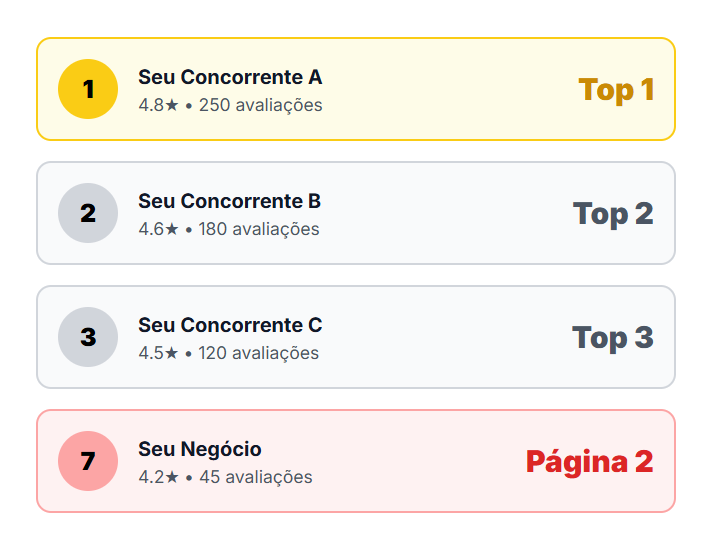Select the Seu Concorrente B title

tap(229, 201)
